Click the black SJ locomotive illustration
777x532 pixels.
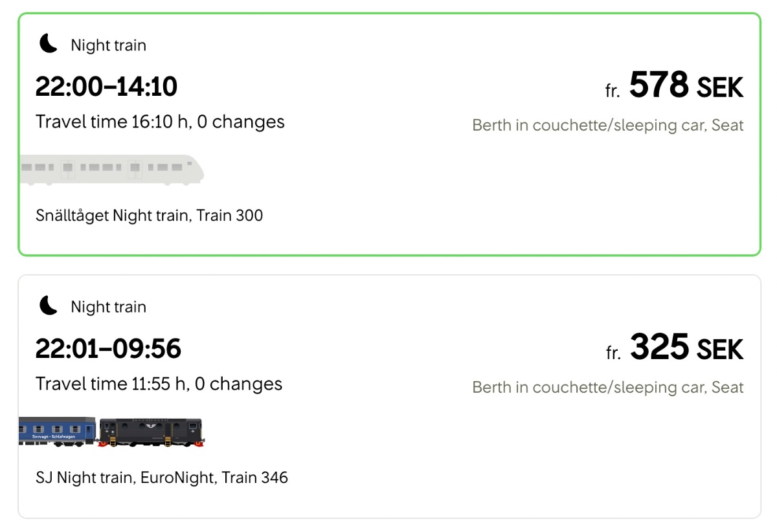coord(151,432)
